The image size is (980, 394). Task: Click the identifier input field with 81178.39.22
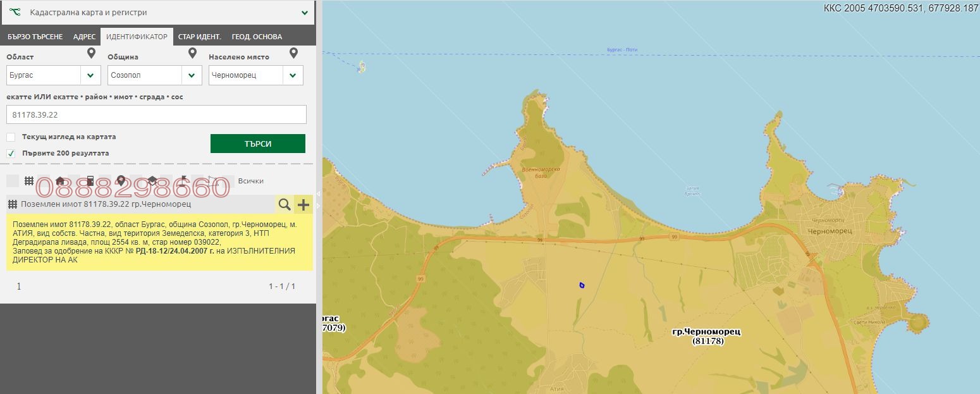[156, 114]
